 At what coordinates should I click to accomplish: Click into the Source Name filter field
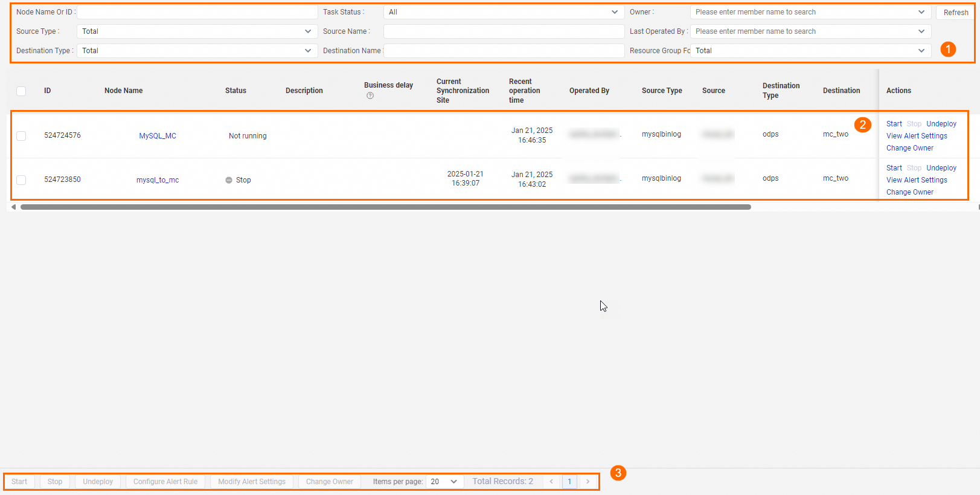(504, 31)
